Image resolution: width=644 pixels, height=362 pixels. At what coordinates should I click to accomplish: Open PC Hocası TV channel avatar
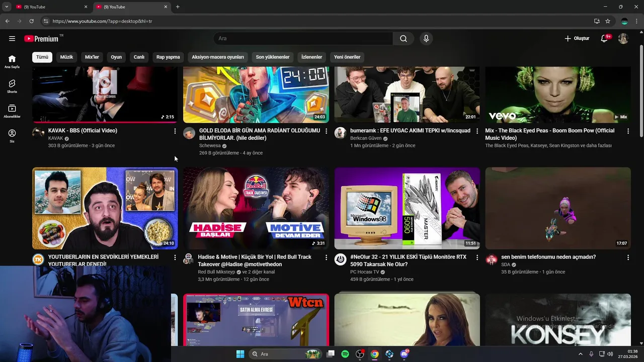341,259
